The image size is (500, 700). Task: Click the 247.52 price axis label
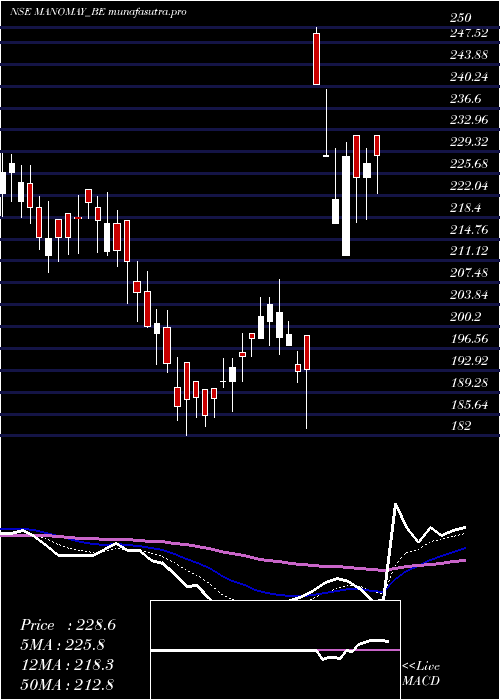point(469,33)
